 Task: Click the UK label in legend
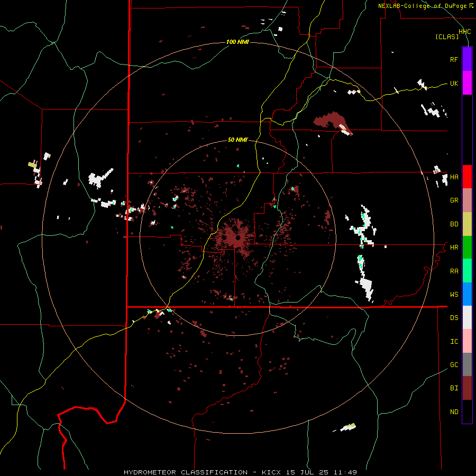coord(454,83)
